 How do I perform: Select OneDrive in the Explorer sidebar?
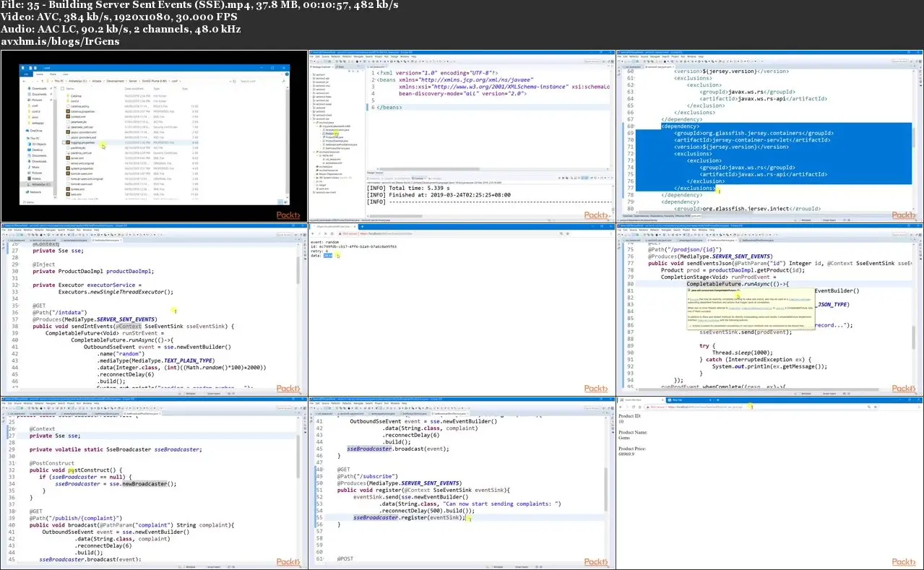[x=38, y=130]
